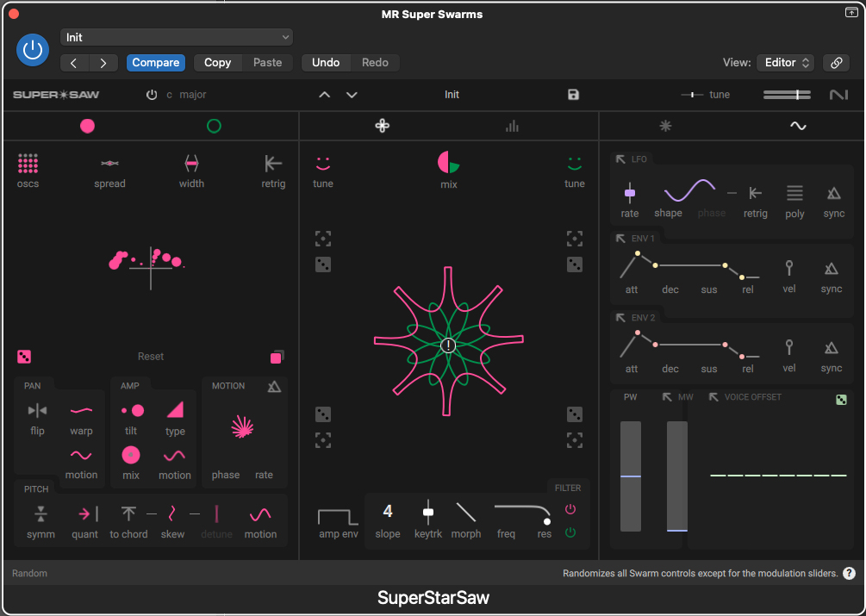Toggle the plugin power bypass button
Screen dimensions: 866x616
click(x=33, y=50)
